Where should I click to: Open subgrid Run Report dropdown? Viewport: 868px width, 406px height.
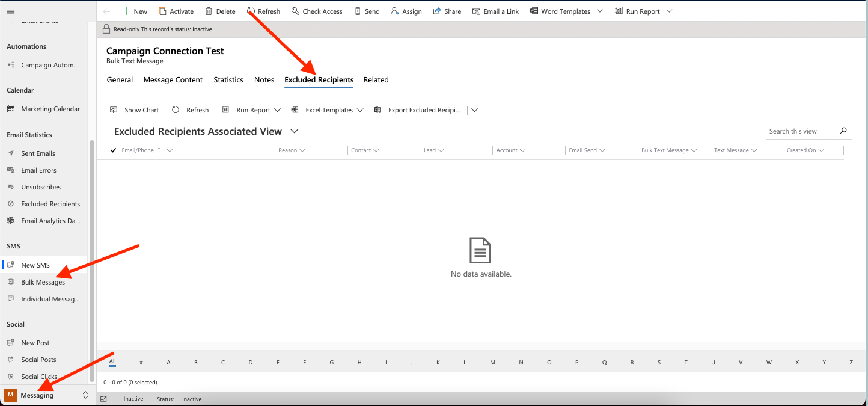(x=251, y=110)
